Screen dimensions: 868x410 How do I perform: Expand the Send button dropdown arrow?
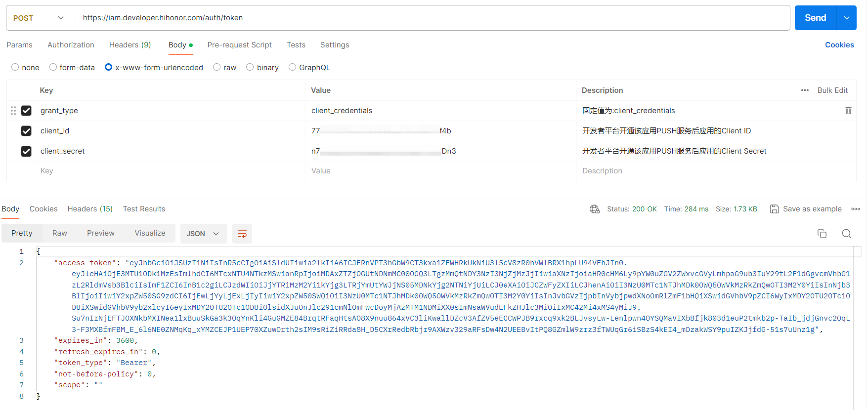[x=846, y=18]
